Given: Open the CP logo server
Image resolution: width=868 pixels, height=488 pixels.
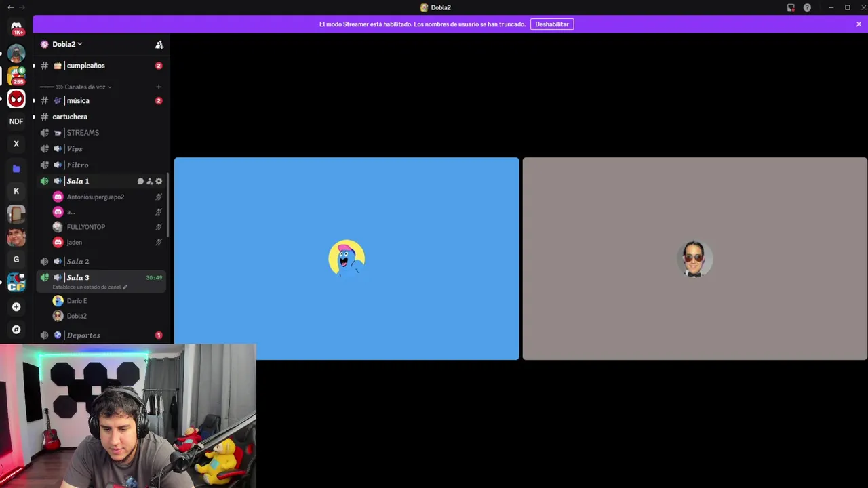Looking at the screenshot, I should pyautogui.click(x=16, y=283).
